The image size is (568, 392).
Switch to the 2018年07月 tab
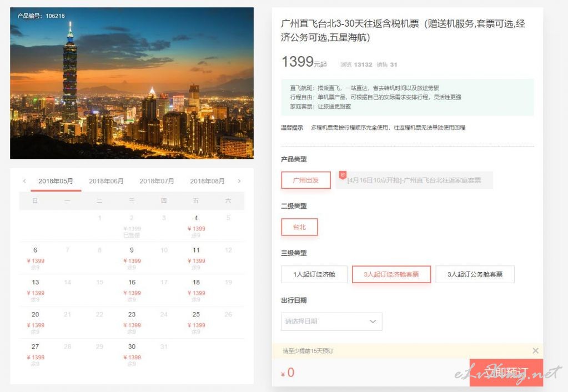click(x=157, y=181)
